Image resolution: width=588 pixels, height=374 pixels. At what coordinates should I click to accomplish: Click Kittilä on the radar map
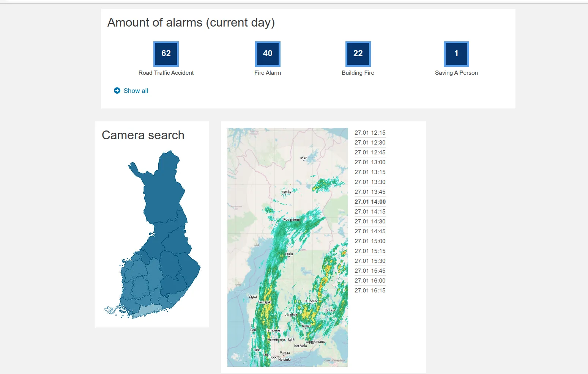(x=286, y=192)
